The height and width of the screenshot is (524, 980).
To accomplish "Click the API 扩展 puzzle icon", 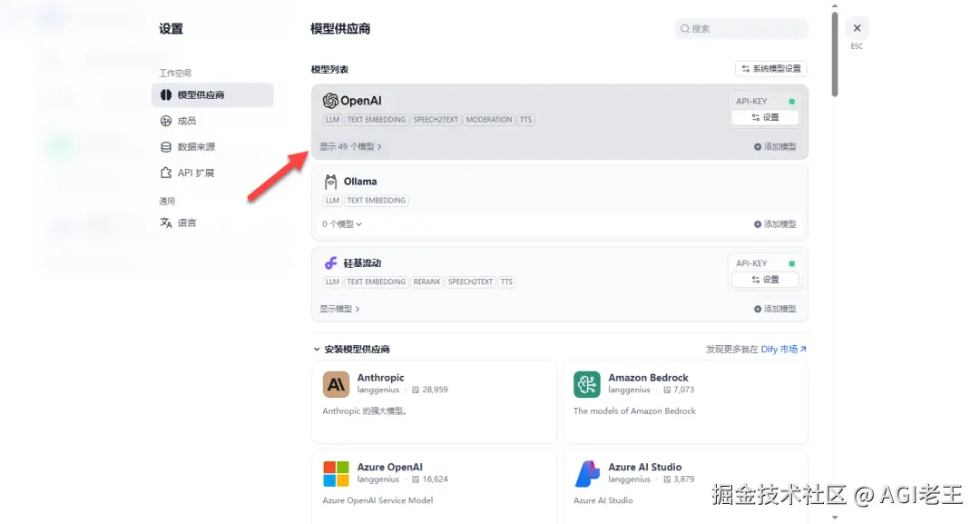I will (166, 173).
